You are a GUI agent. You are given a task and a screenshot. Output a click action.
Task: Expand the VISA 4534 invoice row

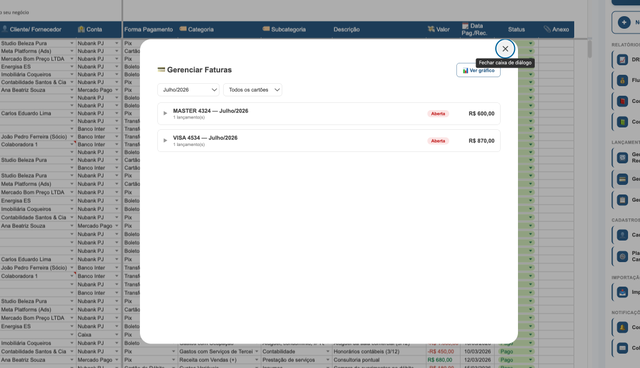[165, 140]
